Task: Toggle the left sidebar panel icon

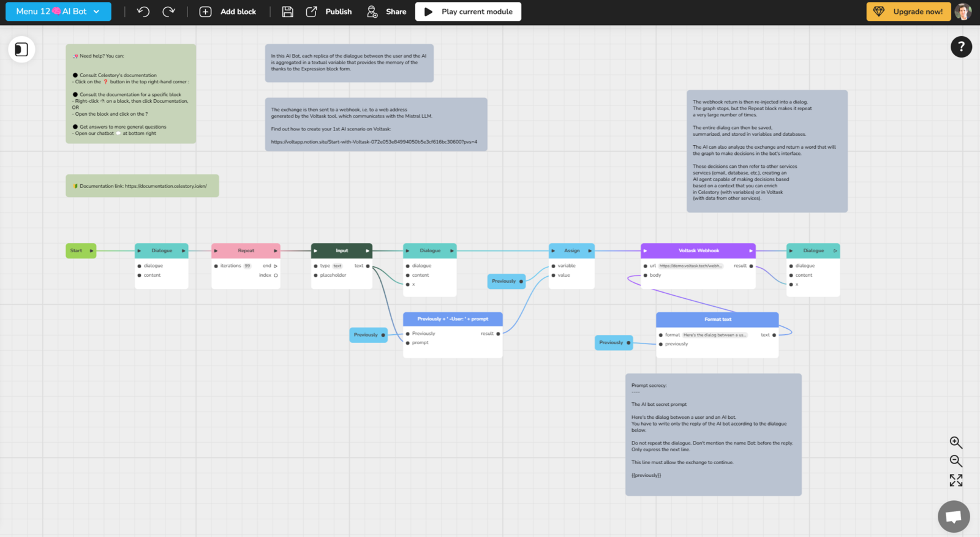Action: coord(21,49)
